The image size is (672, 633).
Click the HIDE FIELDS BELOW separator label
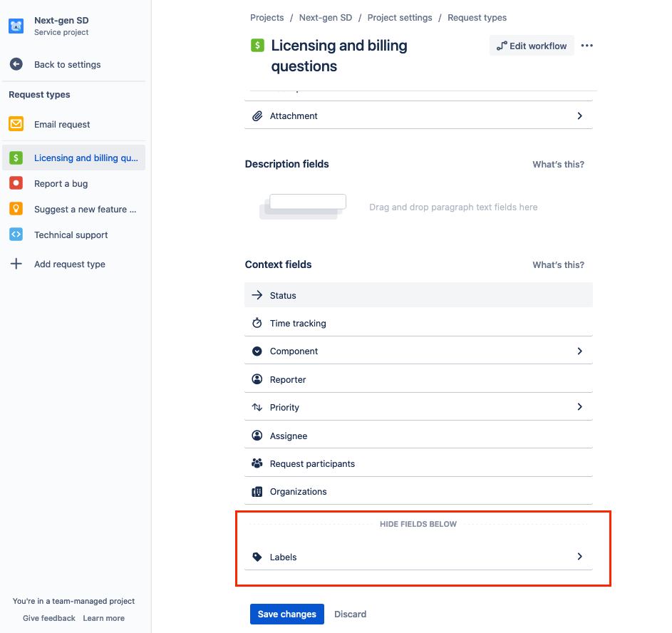(x=418, y=524)
